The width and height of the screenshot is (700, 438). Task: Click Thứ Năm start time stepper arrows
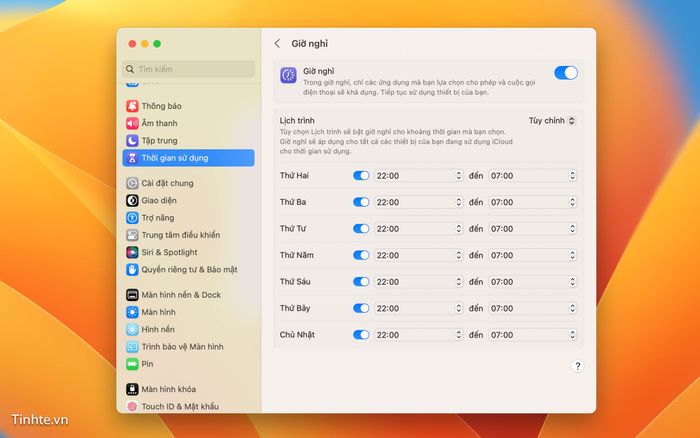[458, 255]
